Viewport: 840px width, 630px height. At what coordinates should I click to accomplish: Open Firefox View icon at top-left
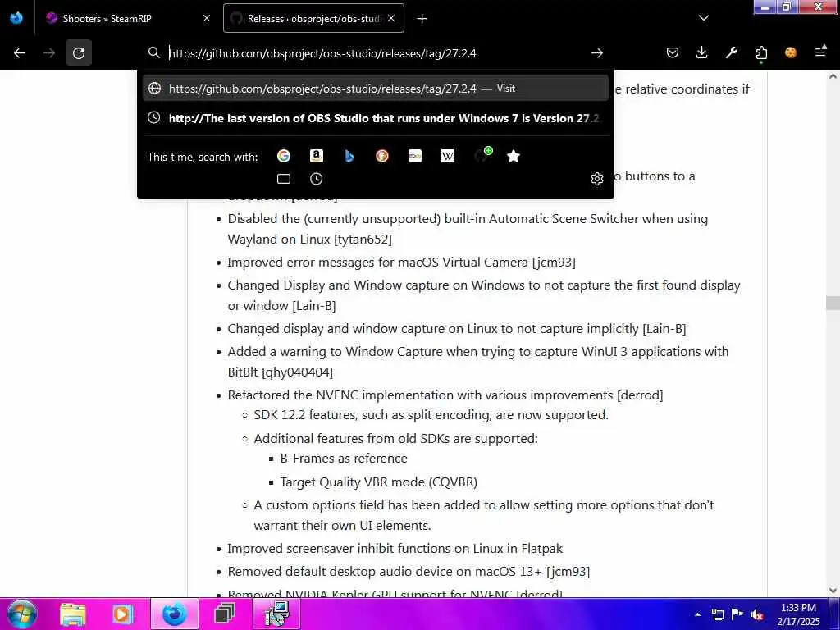16,18
